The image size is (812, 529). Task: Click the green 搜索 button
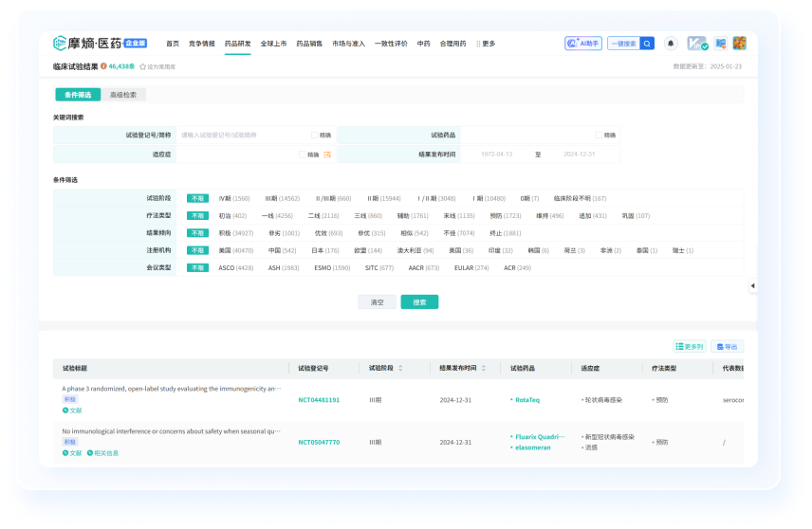click(x=419, y=302)
